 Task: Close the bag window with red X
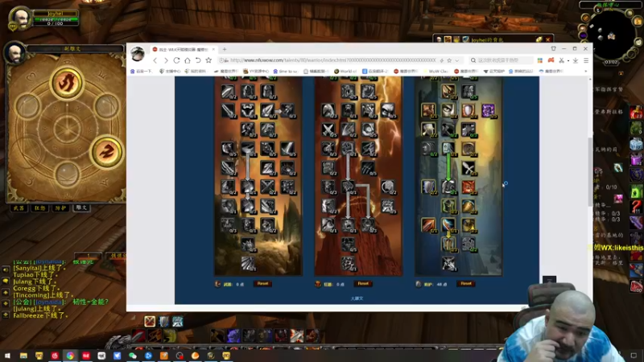pyautogui.click(x=548, y=39)
